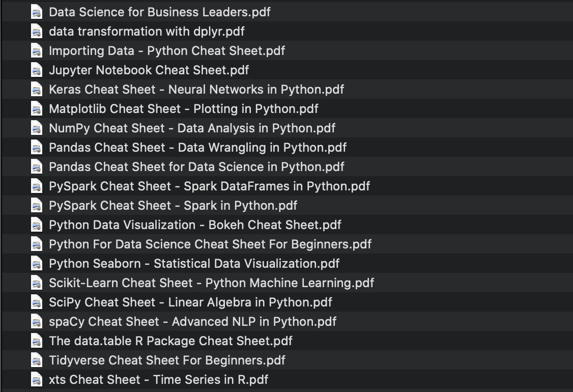Image resolution: width=573 pixels, height=392 pixels.
Task: Click PDF icon for Keras Cheat Sheet
Action: pyautogui.click(x=36, y=89)
